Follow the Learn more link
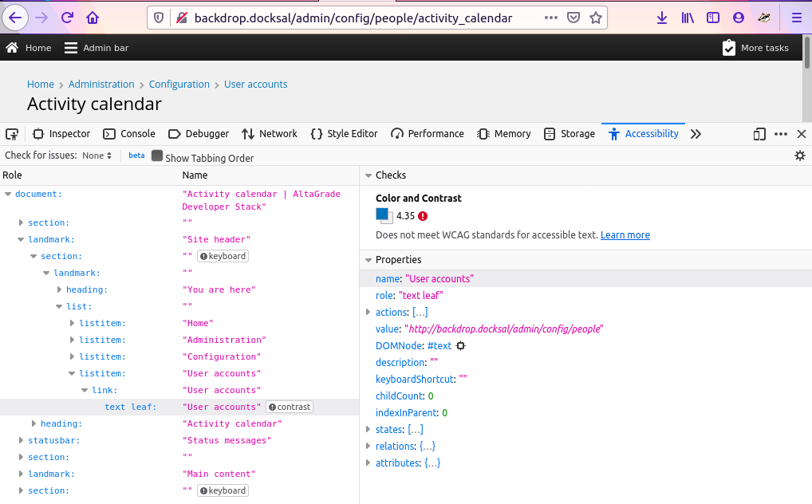This screenshot has width=812, height=504. pyautogui.click(x=625, y=235)
